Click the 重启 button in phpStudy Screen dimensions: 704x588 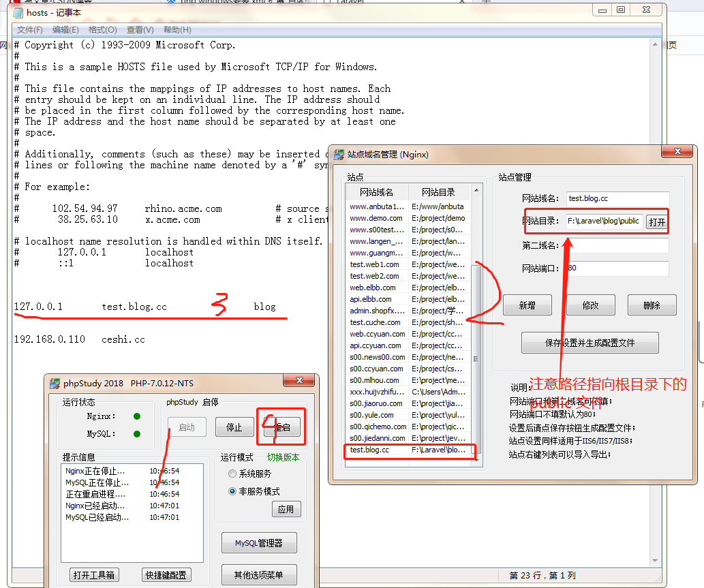coord(282,427)
